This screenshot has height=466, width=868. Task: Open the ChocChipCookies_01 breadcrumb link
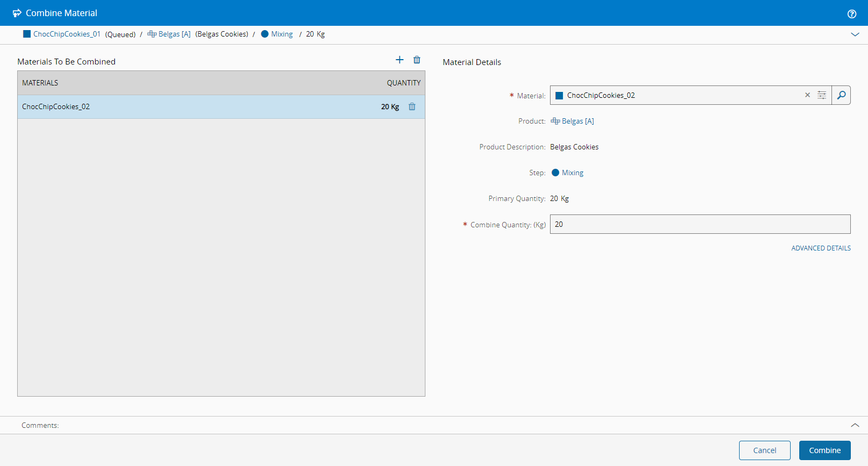point(67,34)
